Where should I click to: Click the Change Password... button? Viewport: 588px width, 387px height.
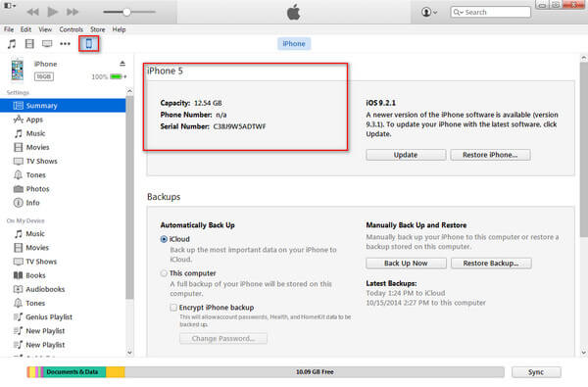click(223, 339)
